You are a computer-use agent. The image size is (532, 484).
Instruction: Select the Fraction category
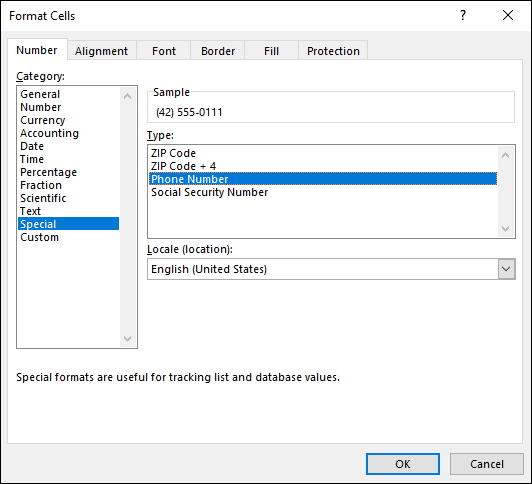(x=68, y=185)
